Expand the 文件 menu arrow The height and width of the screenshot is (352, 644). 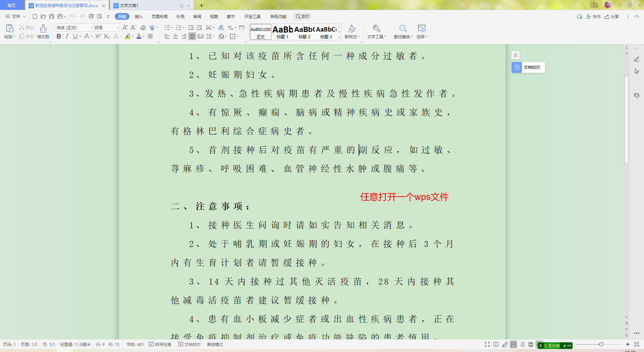pos(24,16)
